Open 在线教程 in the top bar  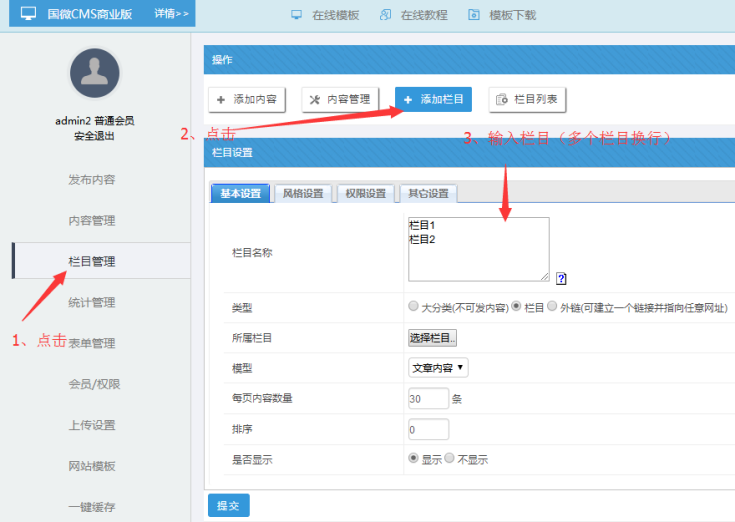(x=414, y=15)
